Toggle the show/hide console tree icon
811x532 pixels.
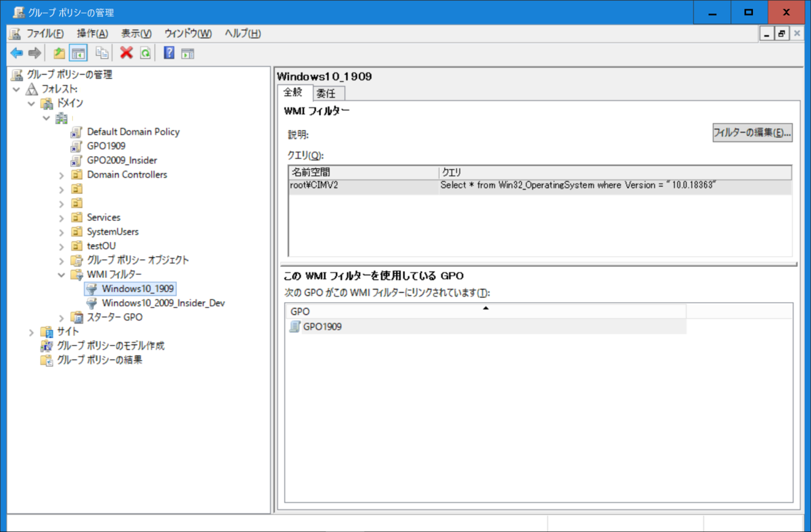pyautogui.click(x=78, y=53)
